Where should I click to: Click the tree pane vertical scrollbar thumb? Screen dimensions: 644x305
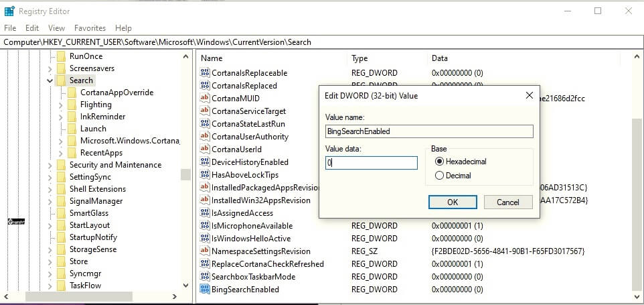[x=185, y=174]
